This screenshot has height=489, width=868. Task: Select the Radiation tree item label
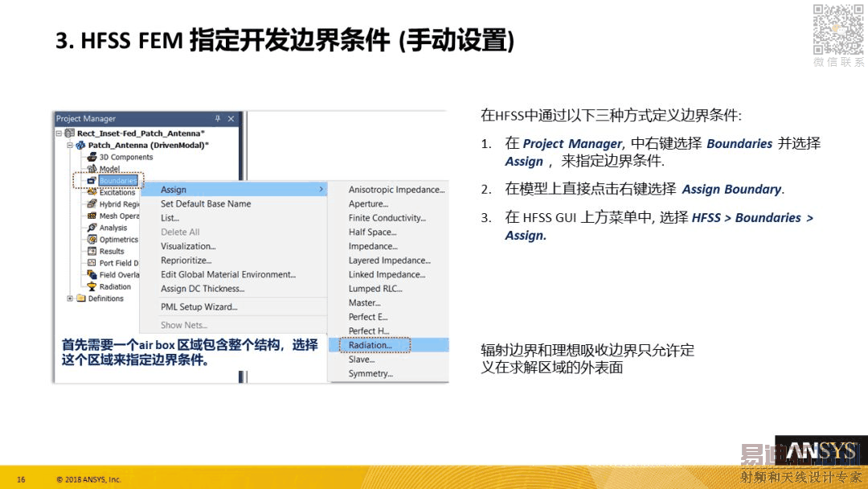click(115, 287)
